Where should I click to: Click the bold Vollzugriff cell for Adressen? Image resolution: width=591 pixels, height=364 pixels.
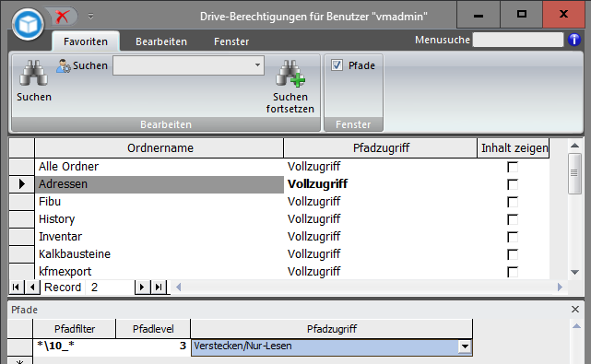click(x=381, y=184)
